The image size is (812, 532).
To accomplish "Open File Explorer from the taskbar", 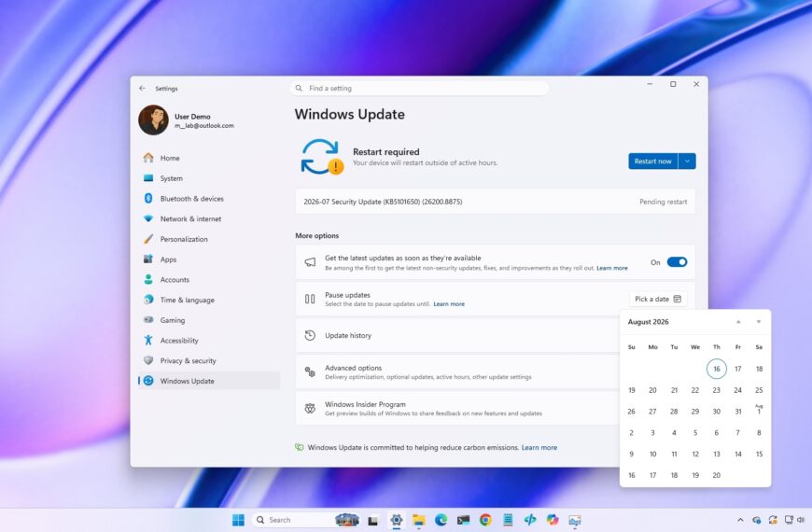I will coord(418,520).
